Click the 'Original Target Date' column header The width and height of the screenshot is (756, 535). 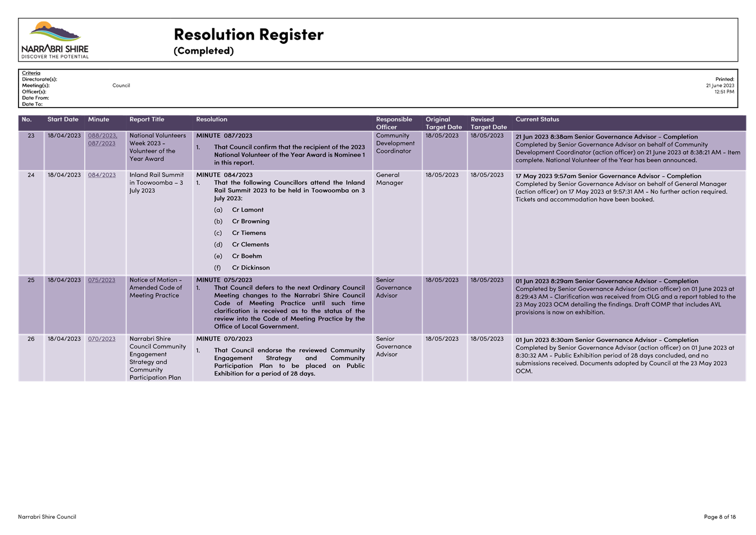(x=444, y=123)
